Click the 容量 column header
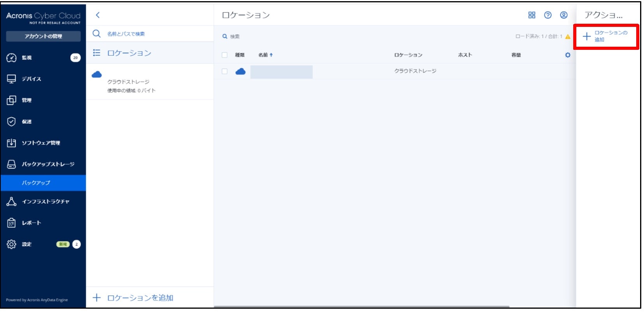 point(516,55)
